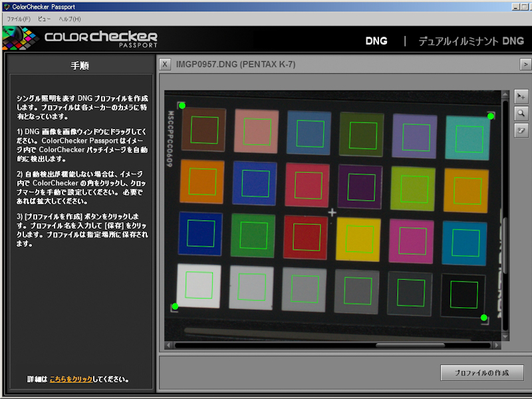Open the ビュー menu
Viewport: 532px width, 399px height.
[x=43, y=19]
